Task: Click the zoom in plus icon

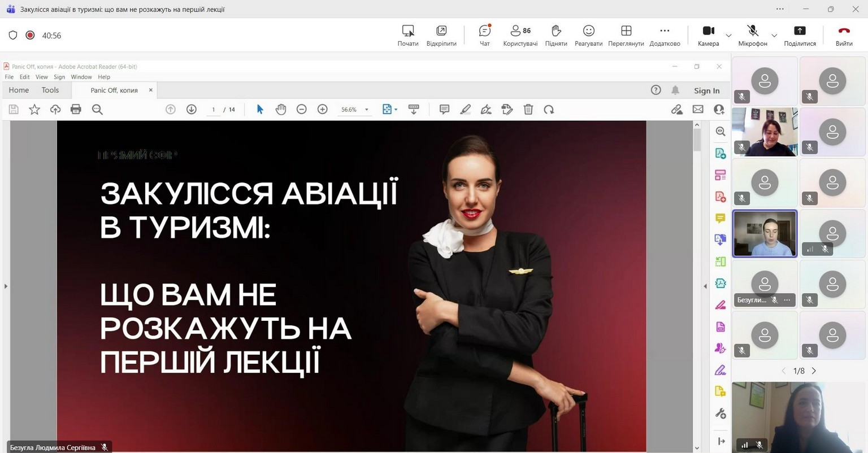Action: coord(323,110)
